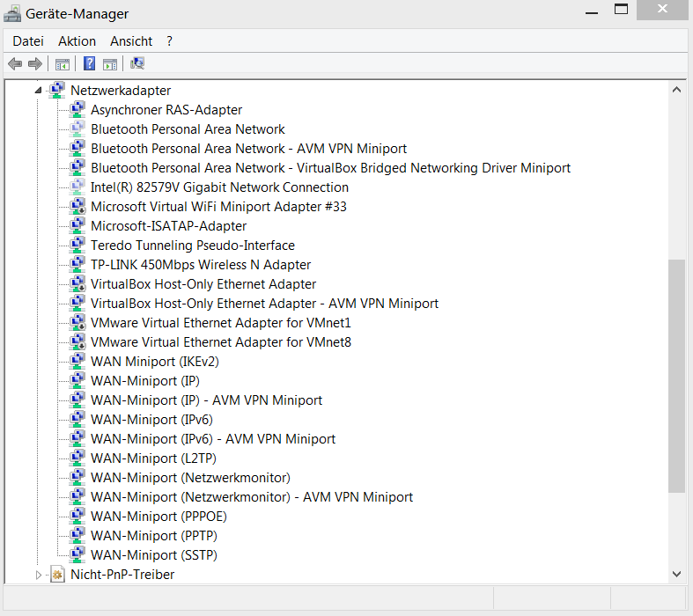
Task: Select WAN-Miniport (IP) - AVM VPN Miniport
Action: click(x=206, y=400)
